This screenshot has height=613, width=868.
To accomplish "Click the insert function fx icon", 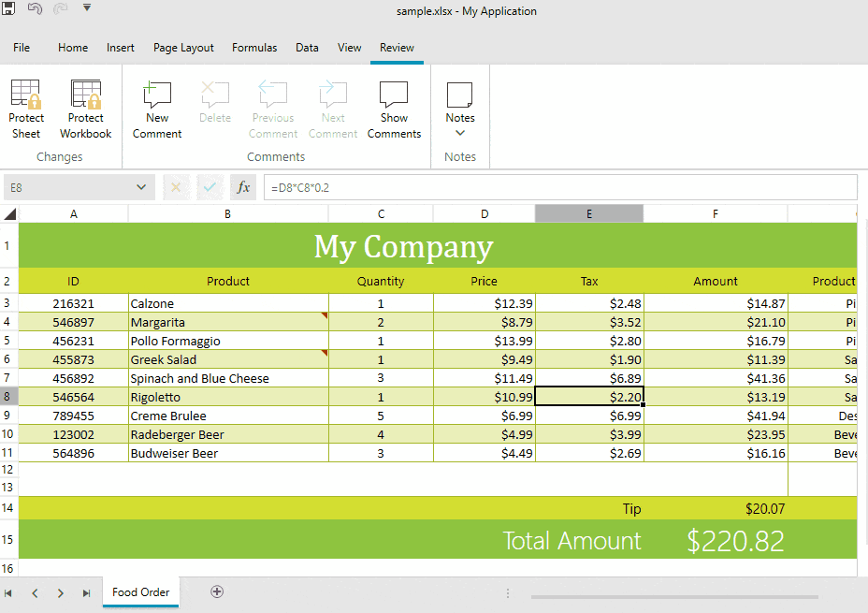I will point(243,187).
